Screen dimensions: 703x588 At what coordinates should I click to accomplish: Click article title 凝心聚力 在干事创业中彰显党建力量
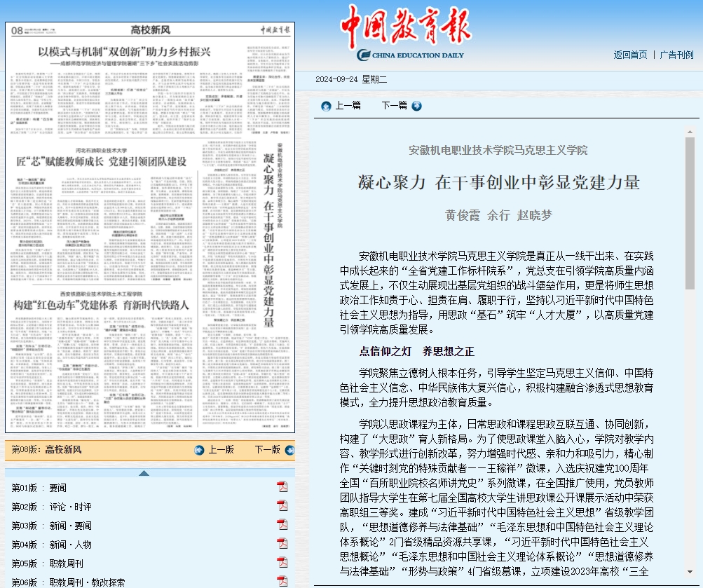498,182
